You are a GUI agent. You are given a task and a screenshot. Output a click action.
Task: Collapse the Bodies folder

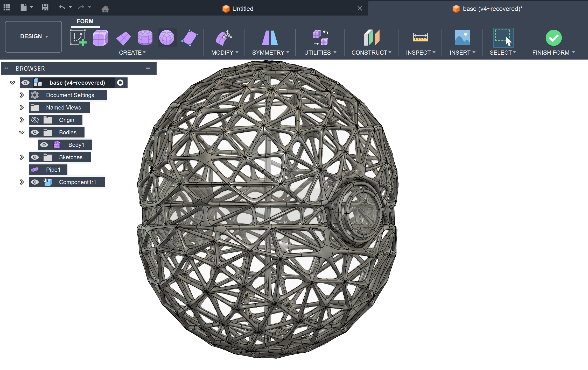(x=22, y=132)
